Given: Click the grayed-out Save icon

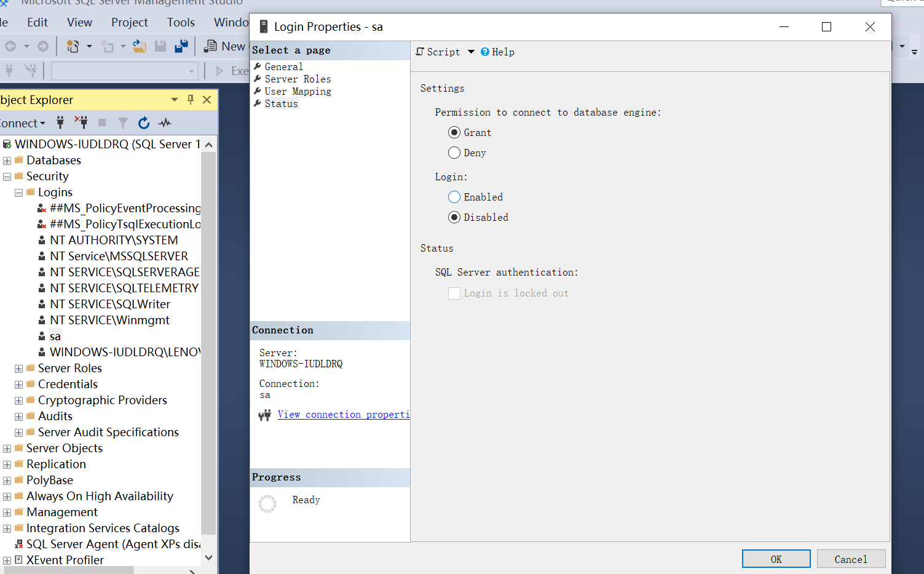Looking at the screenshot, I should pyautogui.click(x=160, y=46).
